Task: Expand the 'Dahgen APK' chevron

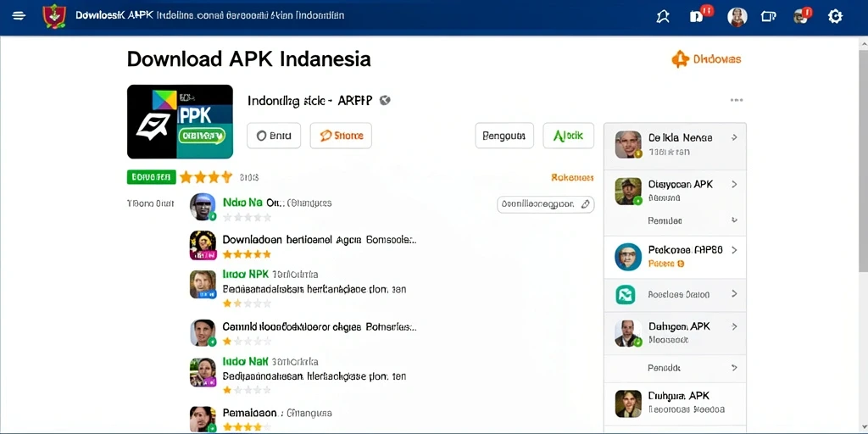Action: pyautogui.click(x=735, y=326)
